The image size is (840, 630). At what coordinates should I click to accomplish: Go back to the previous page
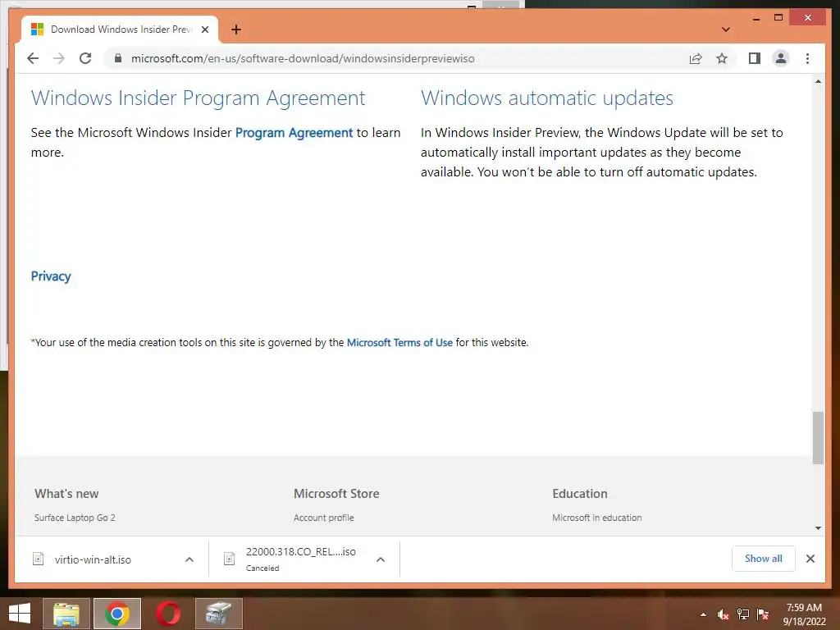click(x=33, y=58)
